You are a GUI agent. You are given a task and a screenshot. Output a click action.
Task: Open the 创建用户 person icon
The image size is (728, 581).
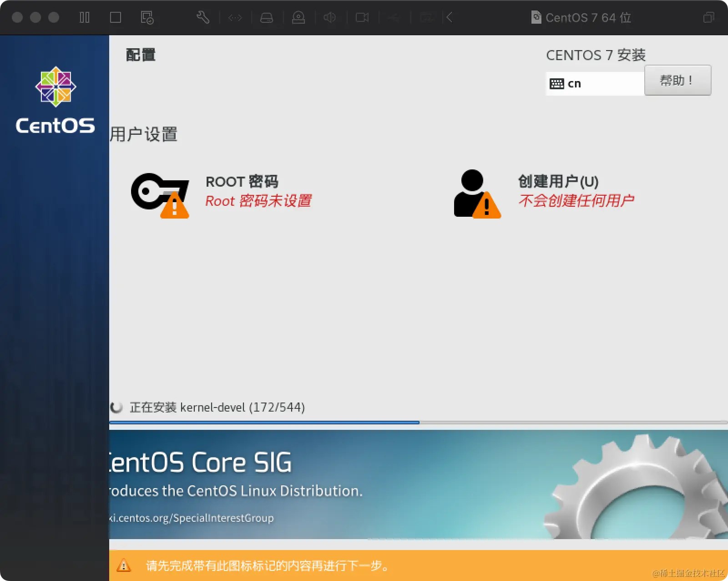(x=477, y=194)
